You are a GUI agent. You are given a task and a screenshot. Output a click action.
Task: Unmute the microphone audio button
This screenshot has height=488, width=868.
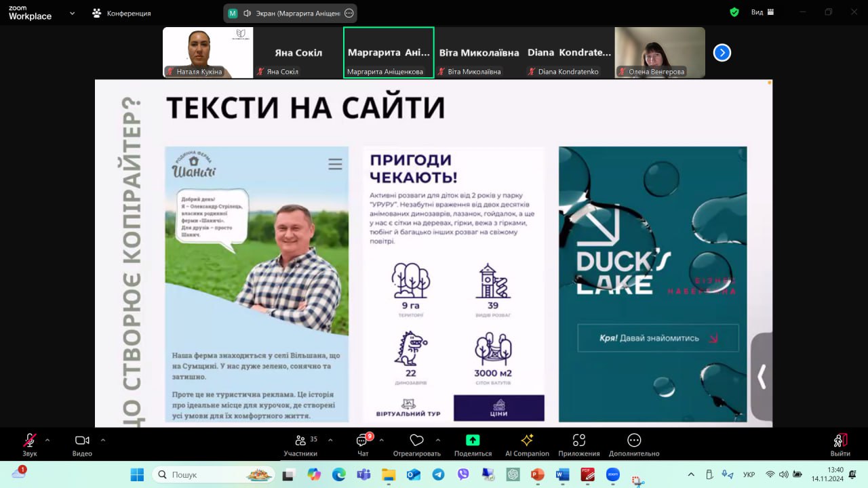pos(30,441)
